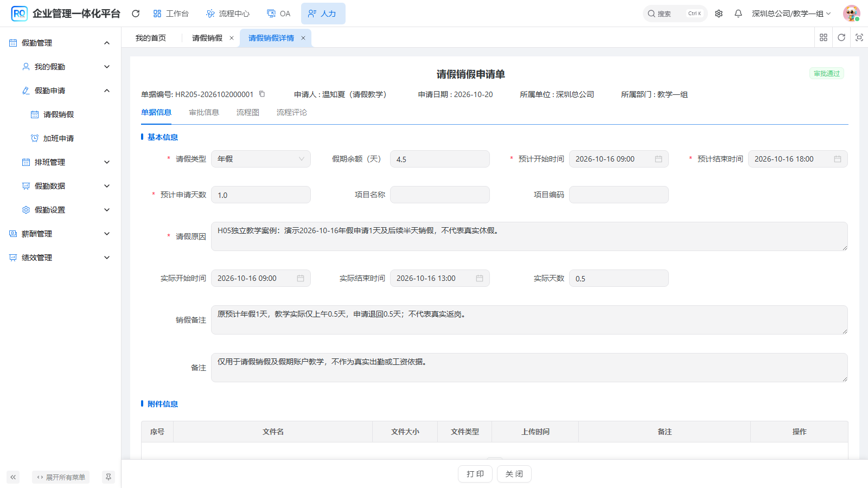
Task: Open the settings gear icon
Action: tap(719, 14)
